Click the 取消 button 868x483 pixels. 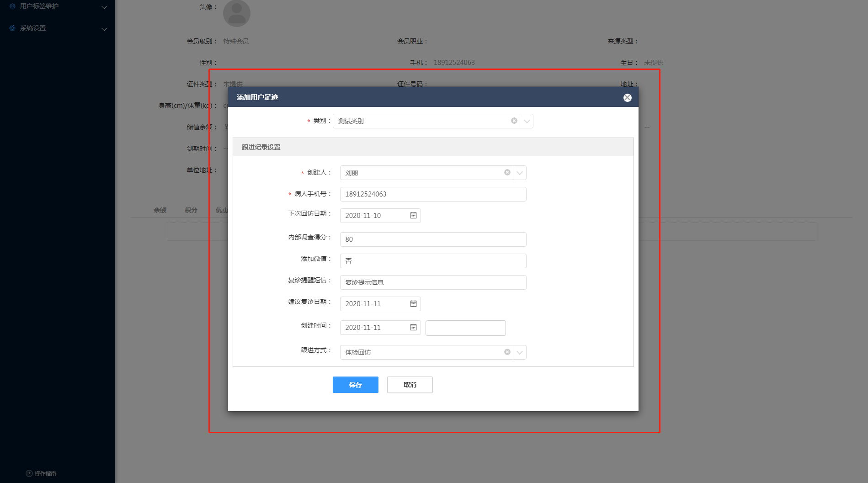[410, 385]
